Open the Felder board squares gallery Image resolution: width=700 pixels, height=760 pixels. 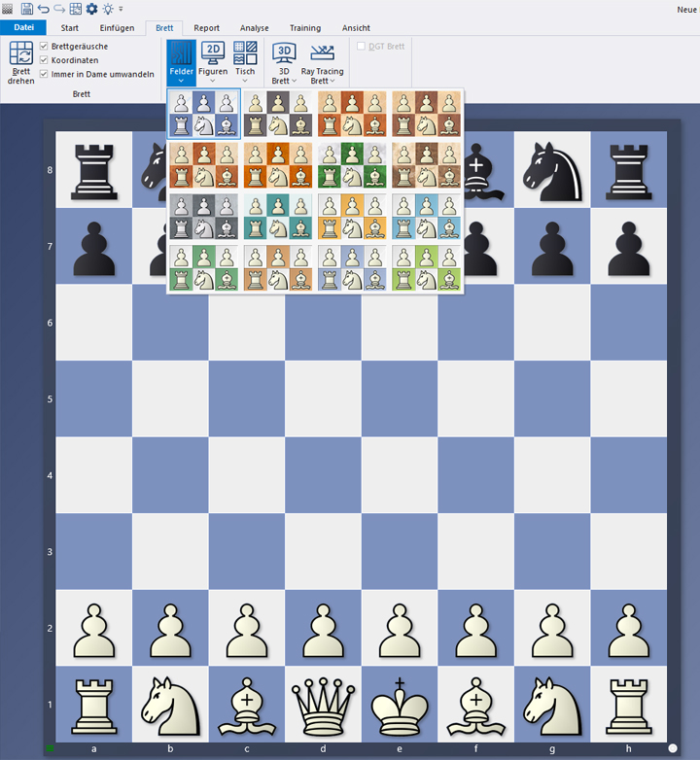pos(181,62)
